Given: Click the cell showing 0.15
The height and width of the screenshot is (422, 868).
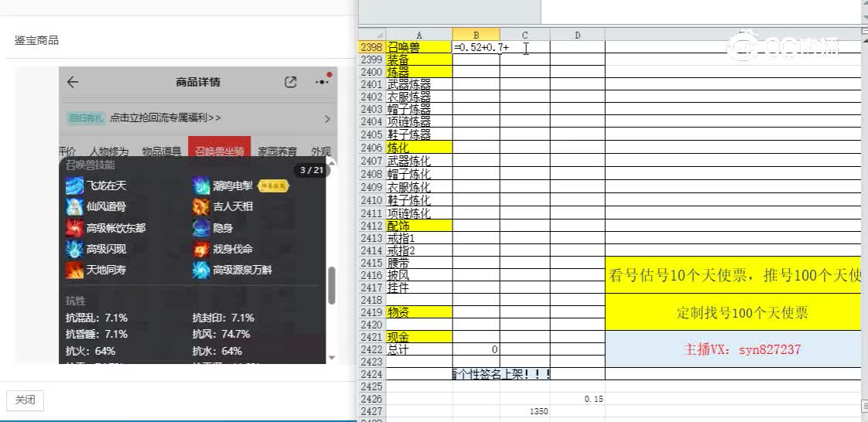Looking at the screenshot, I should click(577, 399).
